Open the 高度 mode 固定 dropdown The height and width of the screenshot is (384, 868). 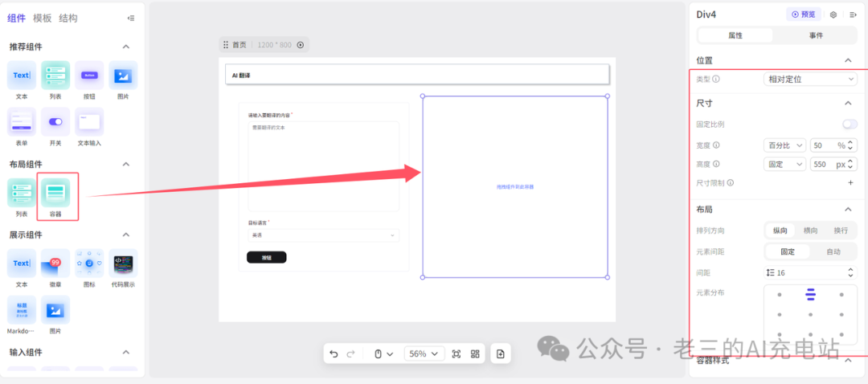pyautogui.click(x=784, y=165)
